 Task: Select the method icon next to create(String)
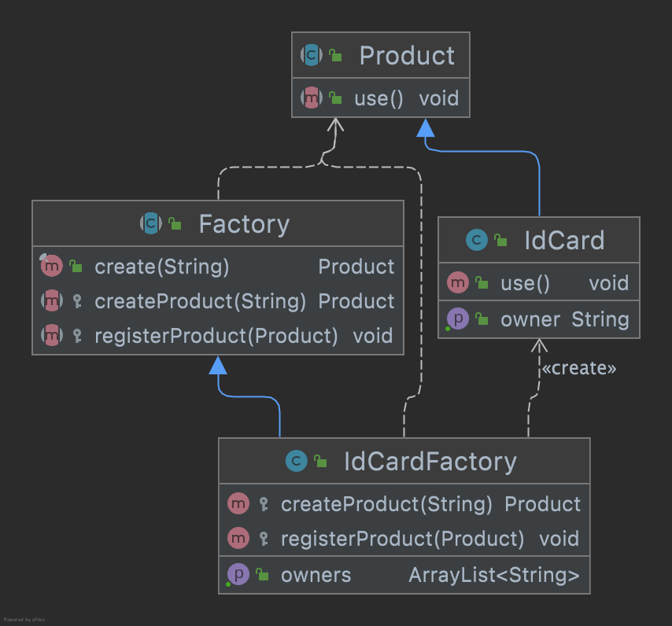[51, 266]
